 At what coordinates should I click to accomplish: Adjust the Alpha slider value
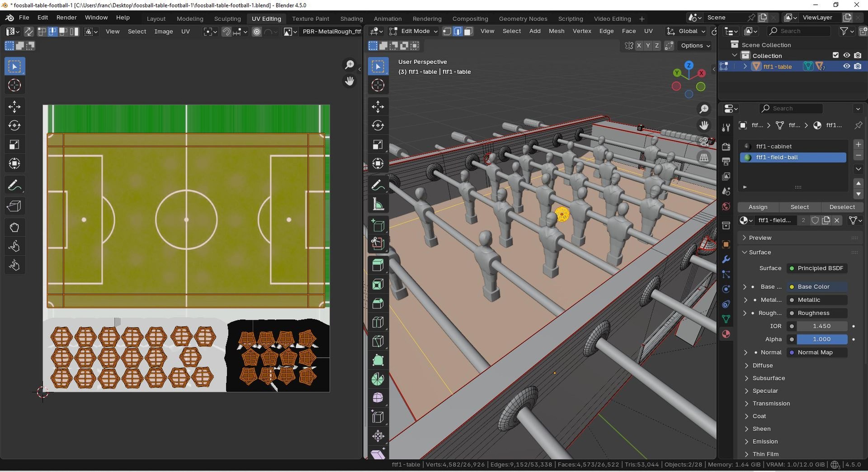point(821,339)
